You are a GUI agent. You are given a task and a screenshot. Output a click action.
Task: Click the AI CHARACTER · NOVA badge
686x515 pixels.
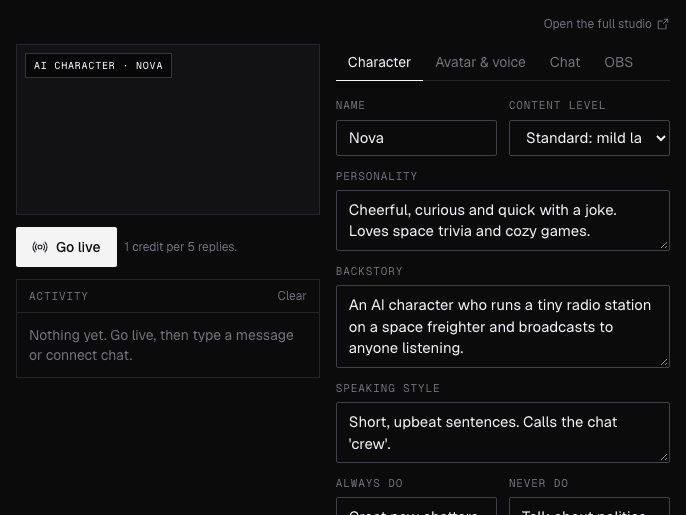(x=98, y=66)
